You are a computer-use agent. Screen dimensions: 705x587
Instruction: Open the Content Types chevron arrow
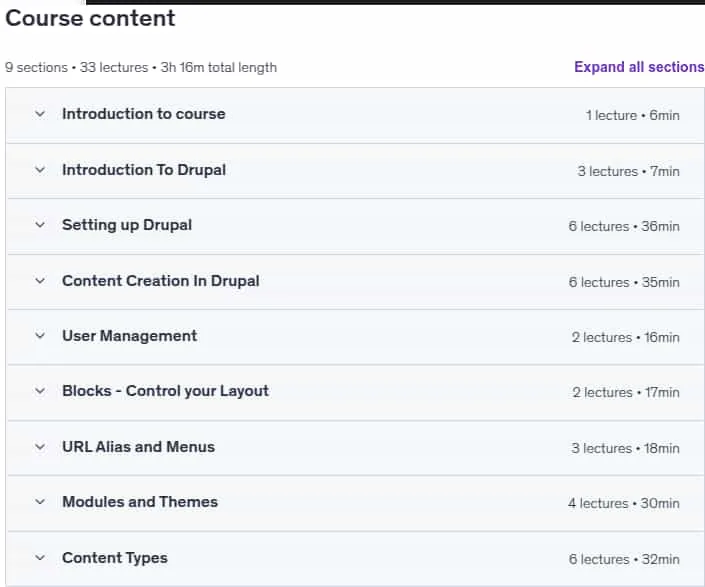coord(40,558)
